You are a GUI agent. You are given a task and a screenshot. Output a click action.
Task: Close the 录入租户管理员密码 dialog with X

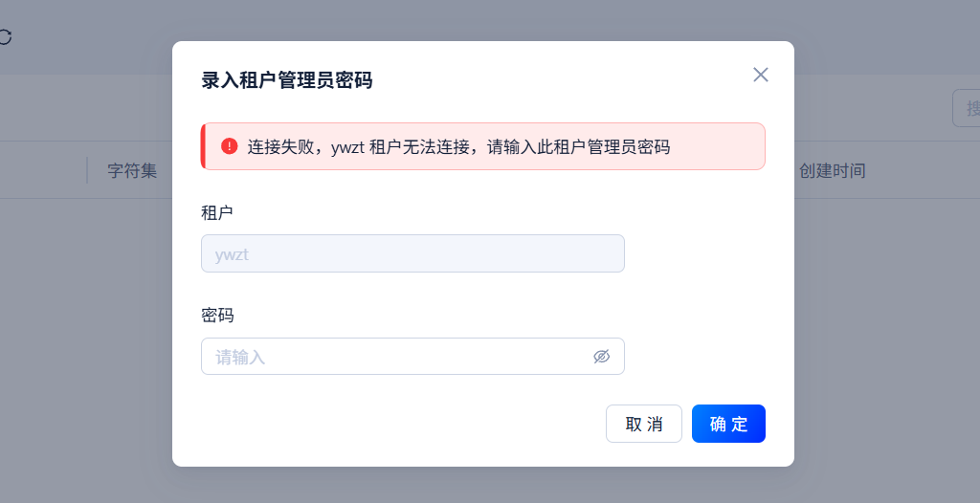click(760, 75)
